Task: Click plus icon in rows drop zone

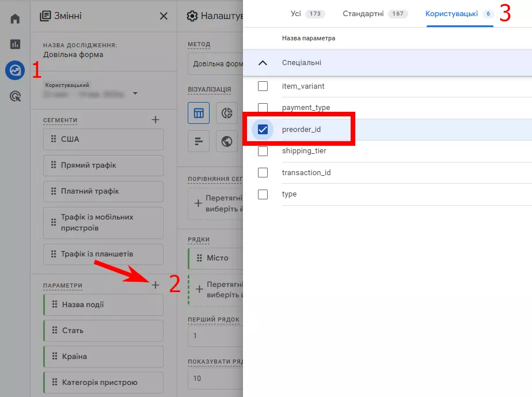Action: [199, 289]
